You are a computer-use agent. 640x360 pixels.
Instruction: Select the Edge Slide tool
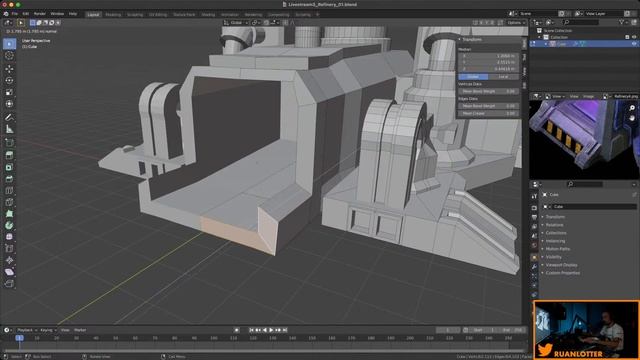pyautogui.click(x=9, y=249)
